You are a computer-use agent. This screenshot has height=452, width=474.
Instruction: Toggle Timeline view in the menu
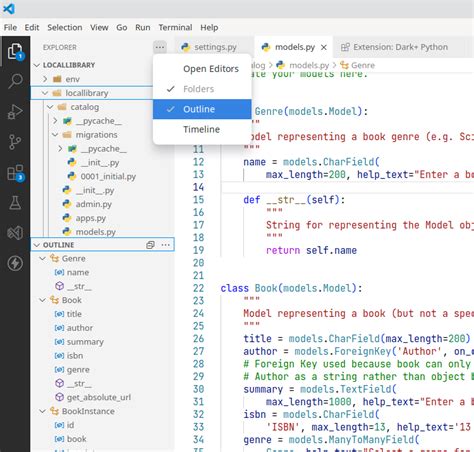[202, 129]
